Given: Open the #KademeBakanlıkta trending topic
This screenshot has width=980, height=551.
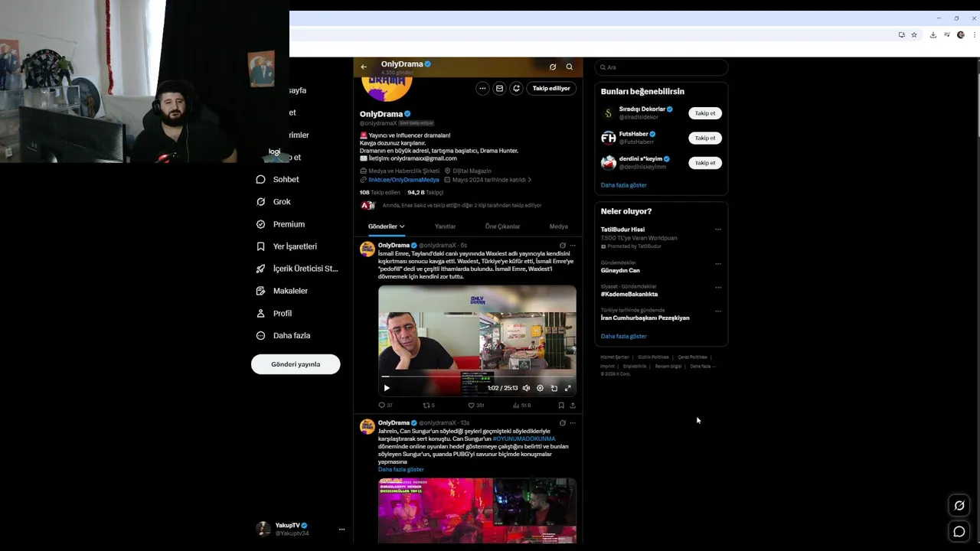Looking at the screenshot, I should 629,295.
